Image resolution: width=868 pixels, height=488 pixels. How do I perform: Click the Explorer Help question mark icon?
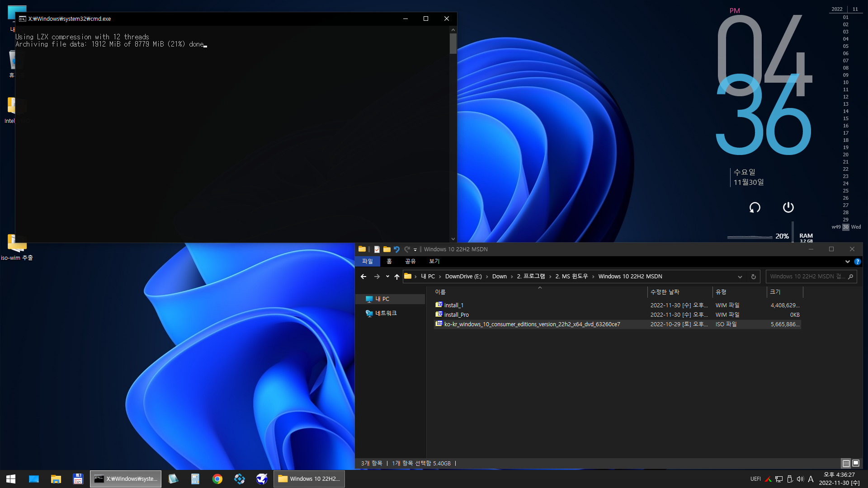point(858,261)
